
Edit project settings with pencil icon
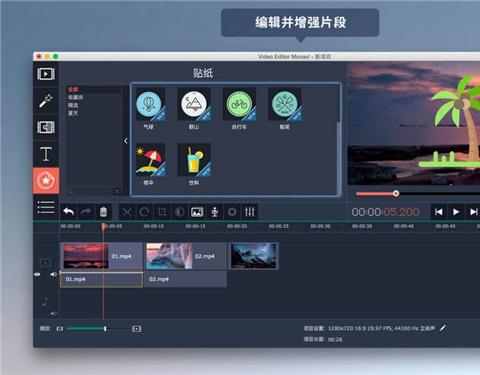tap(443, 328)
